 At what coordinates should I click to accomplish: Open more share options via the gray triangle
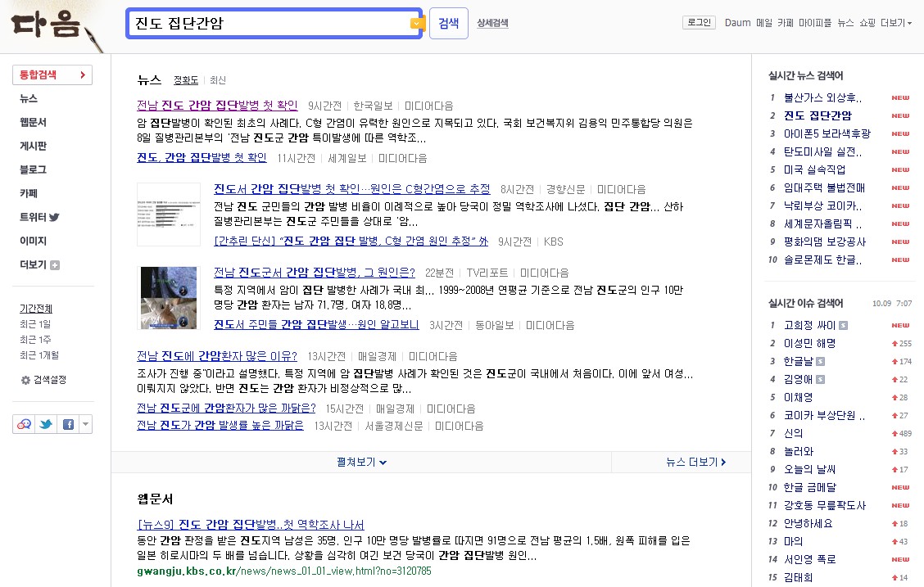pos(85,424)
